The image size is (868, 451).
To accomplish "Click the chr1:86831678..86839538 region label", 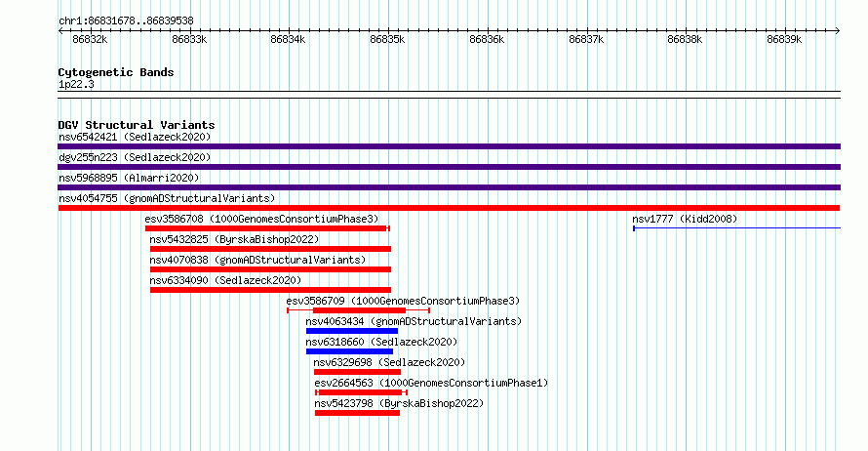I will 126,21.
